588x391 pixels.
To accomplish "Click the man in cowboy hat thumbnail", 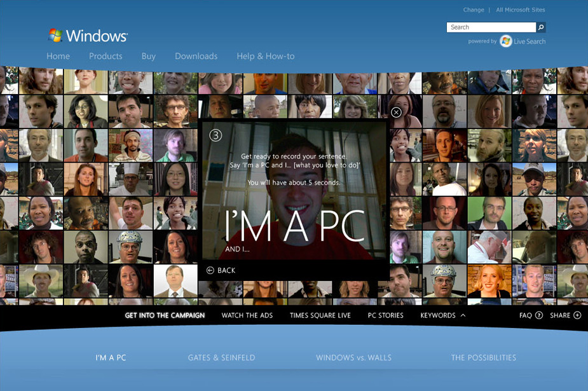I will (41, 281).
